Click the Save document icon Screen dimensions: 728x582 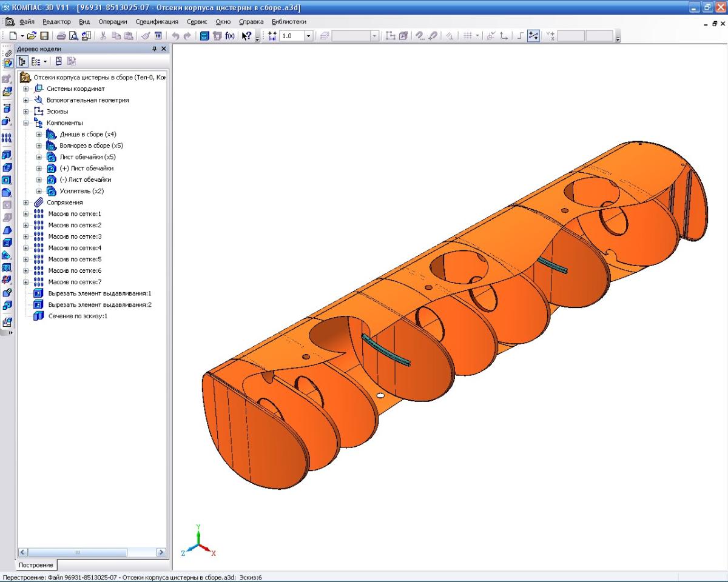(x=44, y=36)
